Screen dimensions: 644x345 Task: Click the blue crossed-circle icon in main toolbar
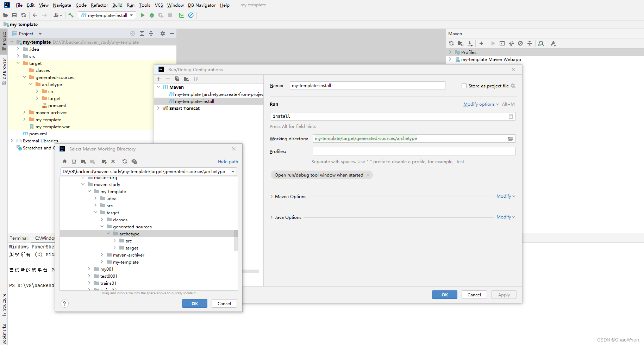191,15
